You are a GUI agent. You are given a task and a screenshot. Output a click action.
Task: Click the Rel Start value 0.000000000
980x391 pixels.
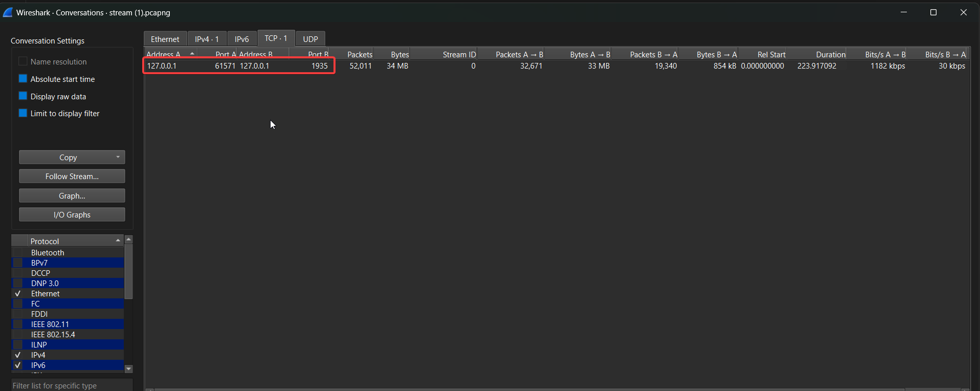[x=763, y=66]
